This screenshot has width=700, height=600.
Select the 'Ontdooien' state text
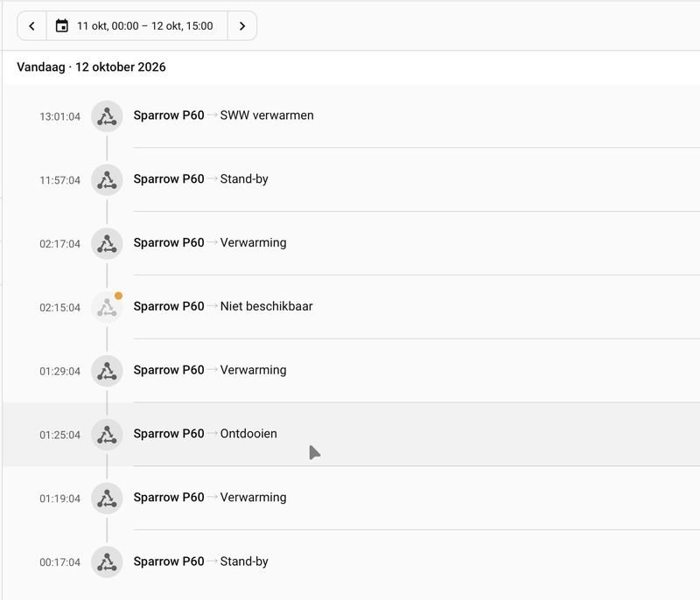[x=248, y=434]
